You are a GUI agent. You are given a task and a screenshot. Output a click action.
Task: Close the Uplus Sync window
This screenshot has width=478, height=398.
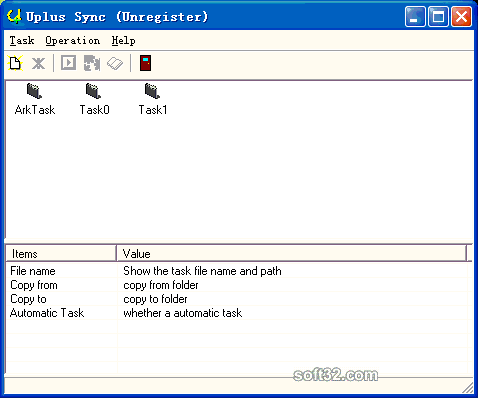tap(461, 16)
